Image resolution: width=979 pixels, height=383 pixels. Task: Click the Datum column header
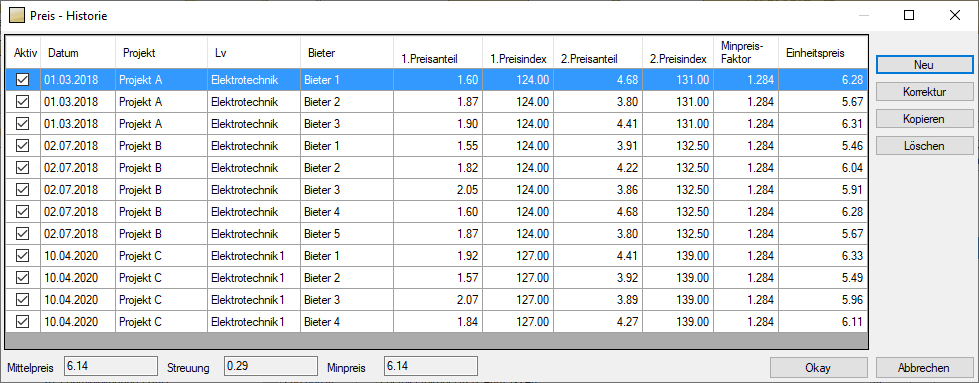[x=78, y=52]
